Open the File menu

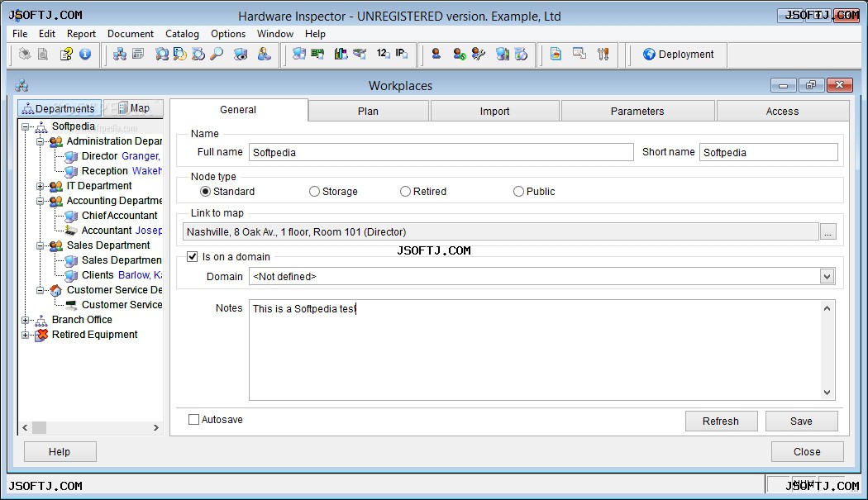[x=20, y=34]
